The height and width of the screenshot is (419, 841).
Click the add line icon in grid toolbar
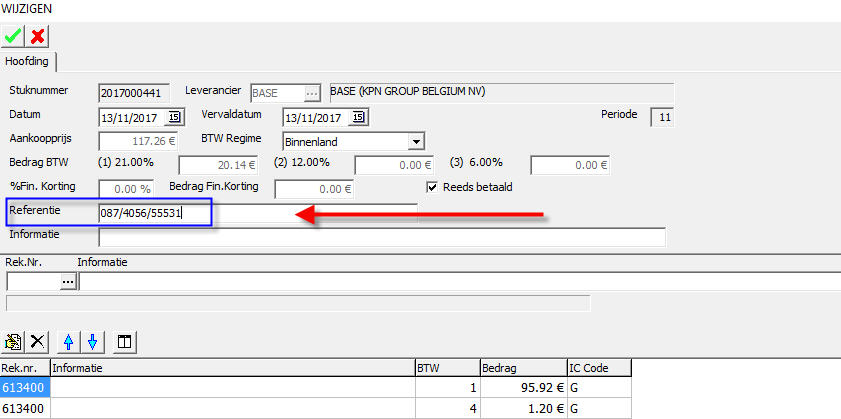click(x=15, y=341)
